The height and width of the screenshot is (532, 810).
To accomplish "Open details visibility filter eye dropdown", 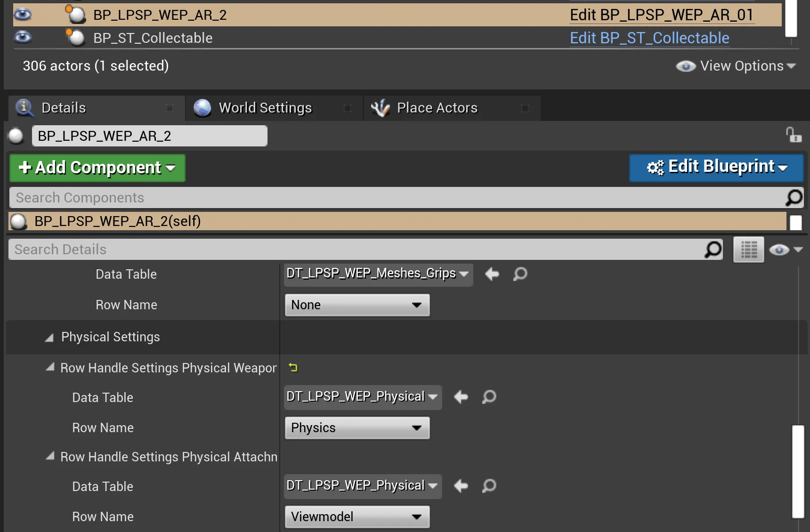I will 785,250.
